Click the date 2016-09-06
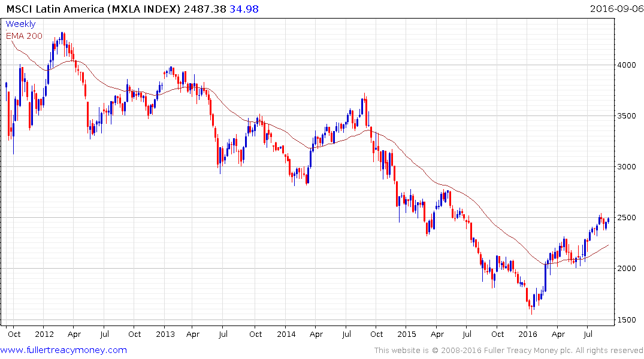The height and width of the screenshot is (359, 644). tap(616, 9)
